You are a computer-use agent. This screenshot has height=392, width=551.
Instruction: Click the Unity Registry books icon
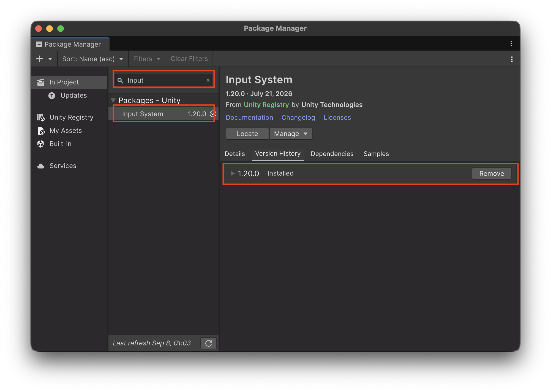pos(41,117)
